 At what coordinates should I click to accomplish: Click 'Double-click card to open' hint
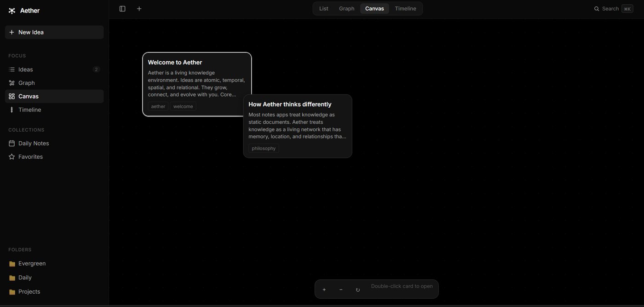402,286
